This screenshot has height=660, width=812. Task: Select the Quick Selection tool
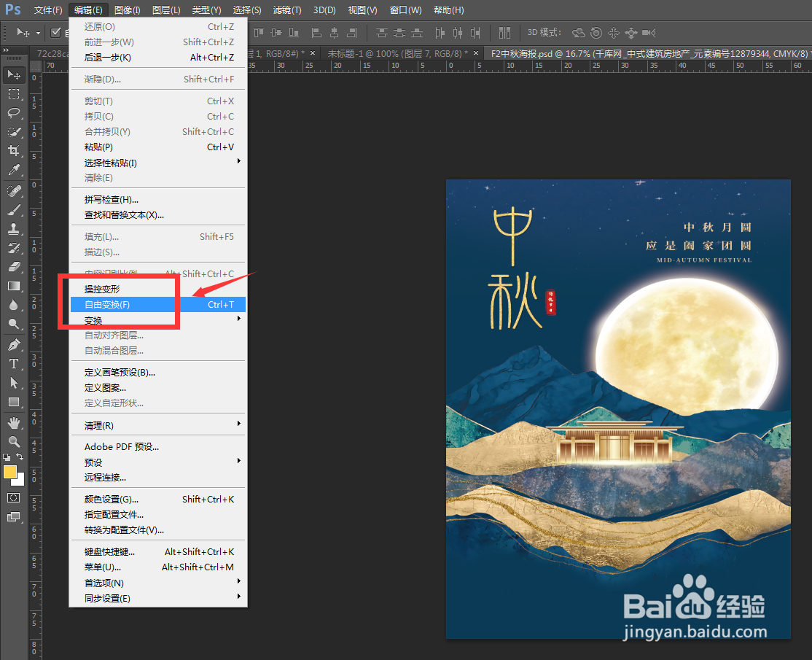pos(14,131)
